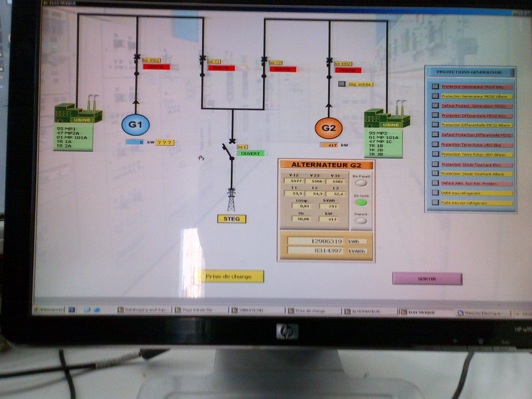Viewport: 532px width, 399px height.
Task: Select the left USINE factory icon
Action: 76,113
